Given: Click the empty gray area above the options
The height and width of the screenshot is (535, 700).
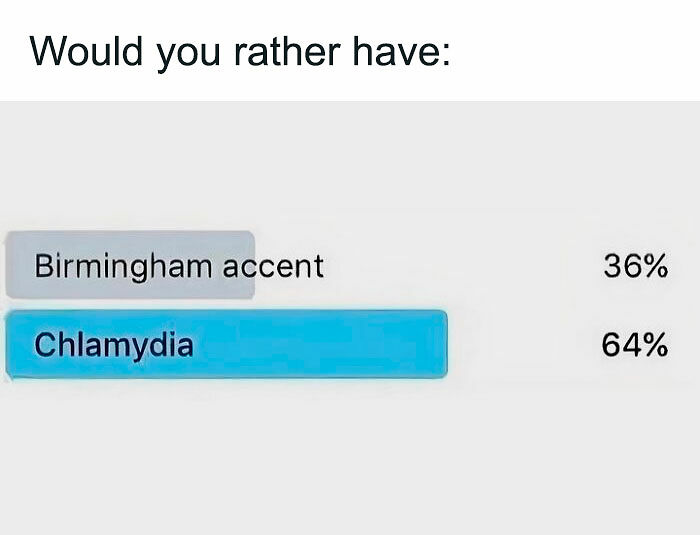Looking at the screenshot, I should pos(350,165).
